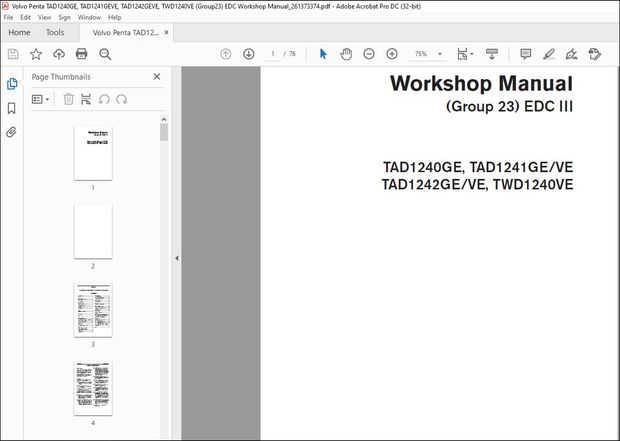This screenshot has height=441, width=620.
Task: Open the File menu
Action: pos(8,17)
